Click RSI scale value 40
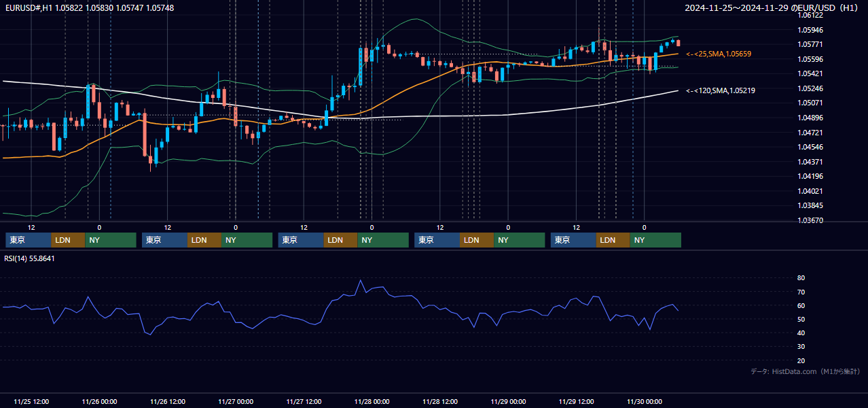Viewport: 868px width, 408px height. pyautogui.click(x=801, y=333)
